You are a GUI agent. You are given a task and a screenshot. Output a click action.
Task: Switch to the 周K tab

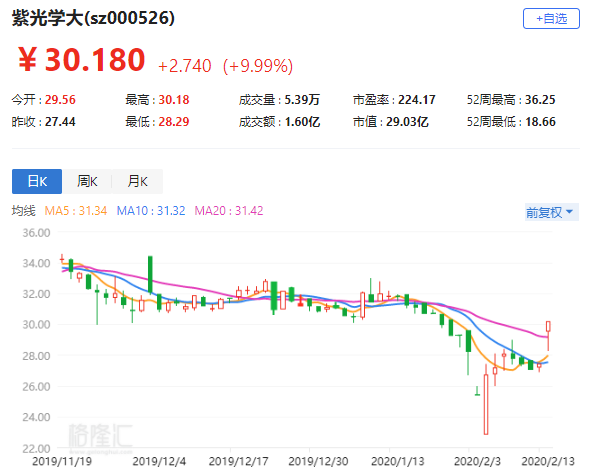pyautogui.click(x=87, y=181)
